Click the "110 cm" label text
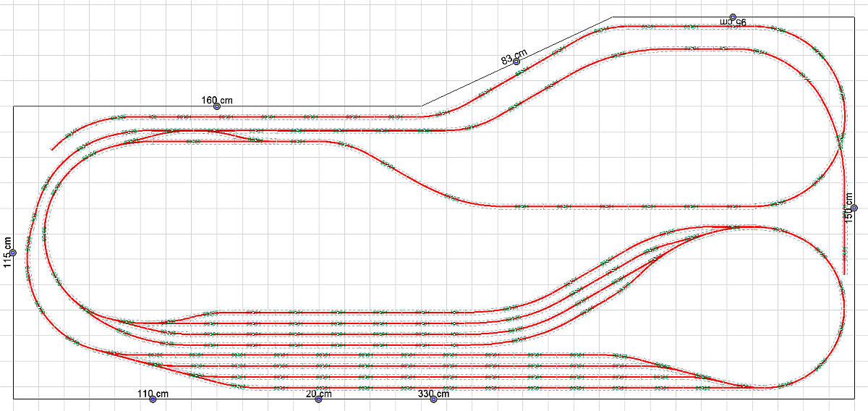 coord(153,394)
